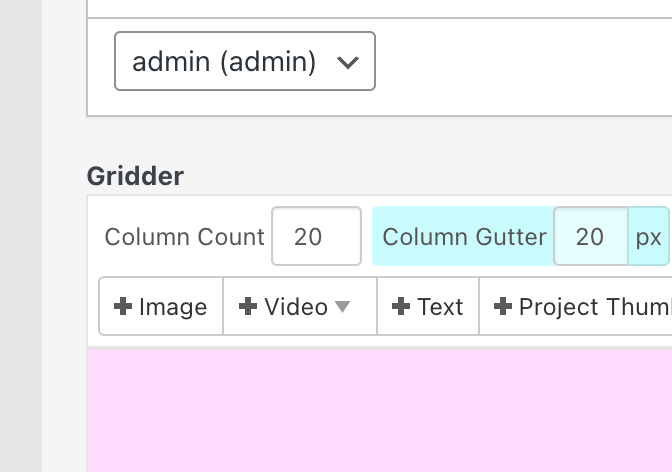The height and width of the screenshot is (472, 672).
Task: Click the Column Count label text
Action: click(x=184, y=237)
